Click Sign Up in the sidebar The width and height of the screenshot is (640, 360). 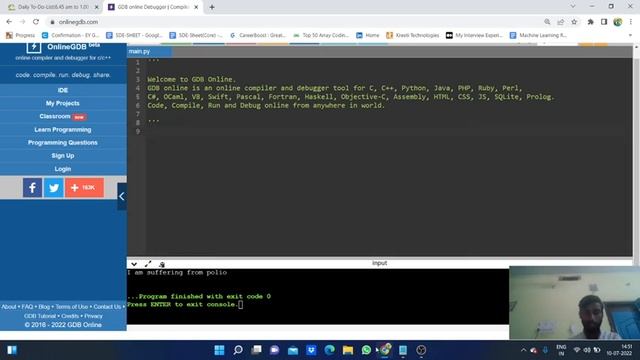click(63, 156)
